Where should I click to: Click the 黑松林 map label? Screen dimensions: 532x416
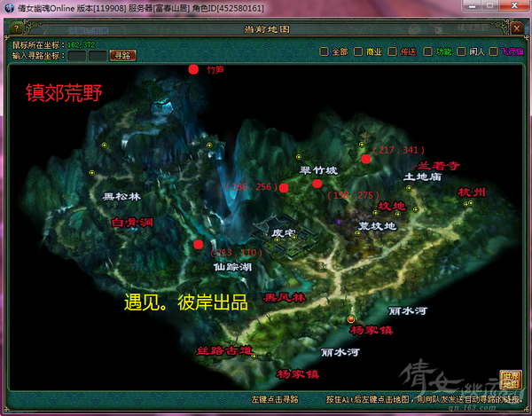click(121, 196)
